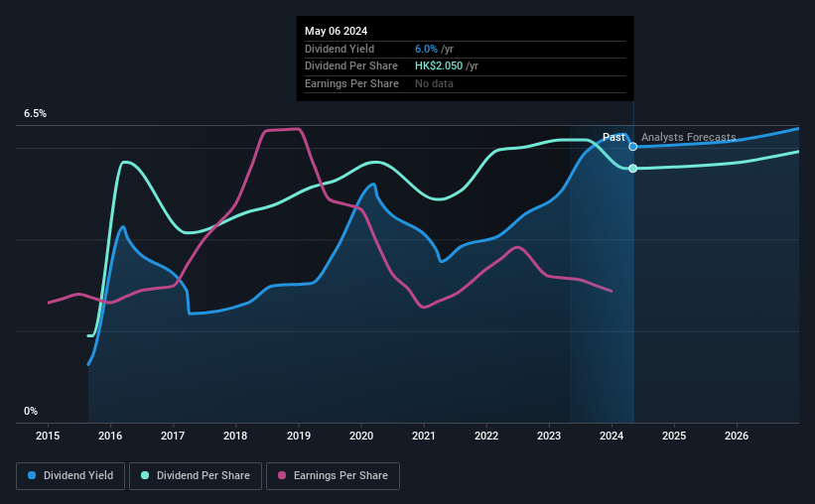Toggle the Dividend Per Share legend button

click(196, 476)
